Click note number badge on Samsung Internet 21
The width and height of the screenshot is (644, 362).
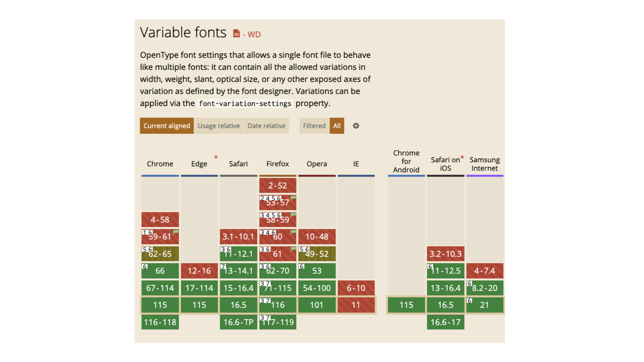[x=470, y=301]
